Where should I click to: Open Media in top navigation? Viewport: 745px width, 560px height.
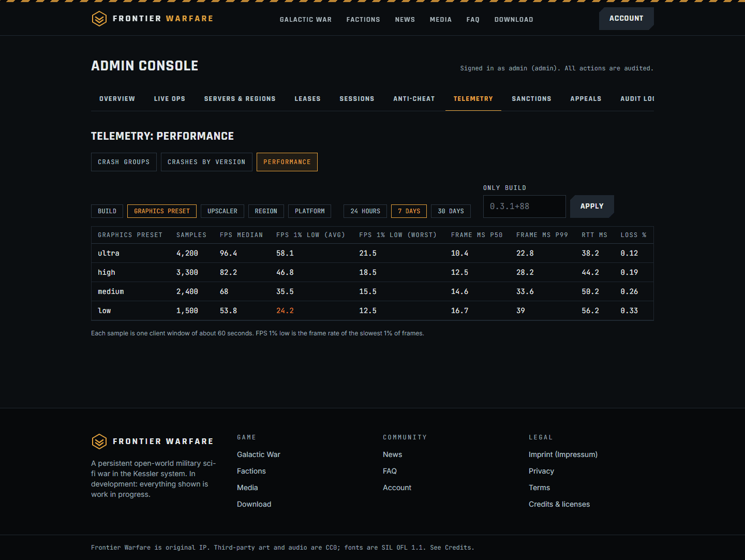[441, 20]
